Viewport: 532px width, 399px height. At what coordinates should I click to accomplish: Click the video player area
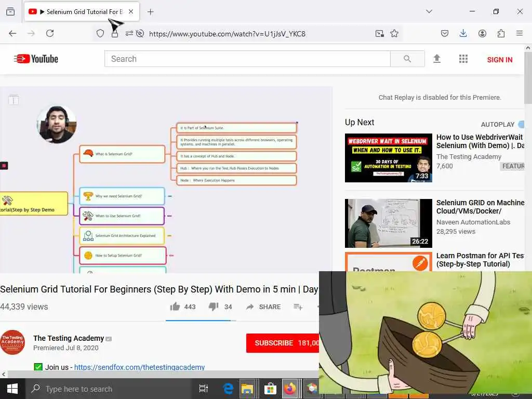(166, 180)
